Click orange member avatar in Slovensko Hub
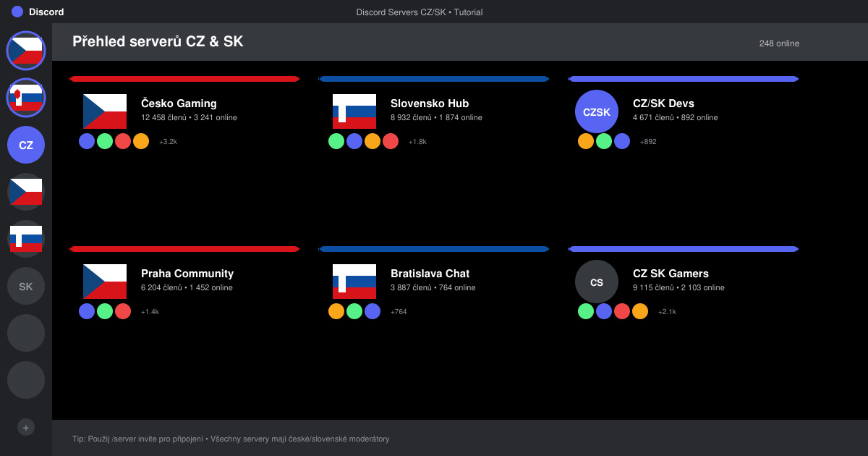The width and height of the screenshot is (868, 456). 373,141
